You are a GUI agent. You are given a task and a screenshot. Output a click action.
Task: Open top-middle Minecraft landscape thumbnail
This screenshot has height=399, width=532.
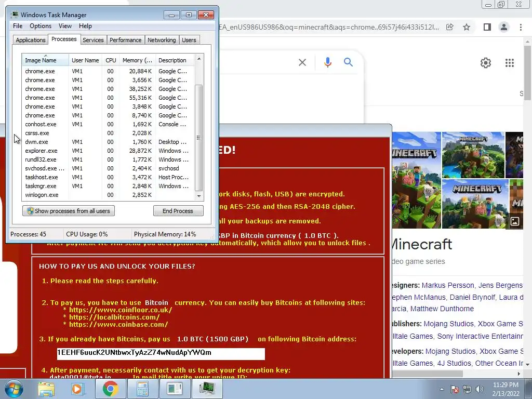(473, 155)
